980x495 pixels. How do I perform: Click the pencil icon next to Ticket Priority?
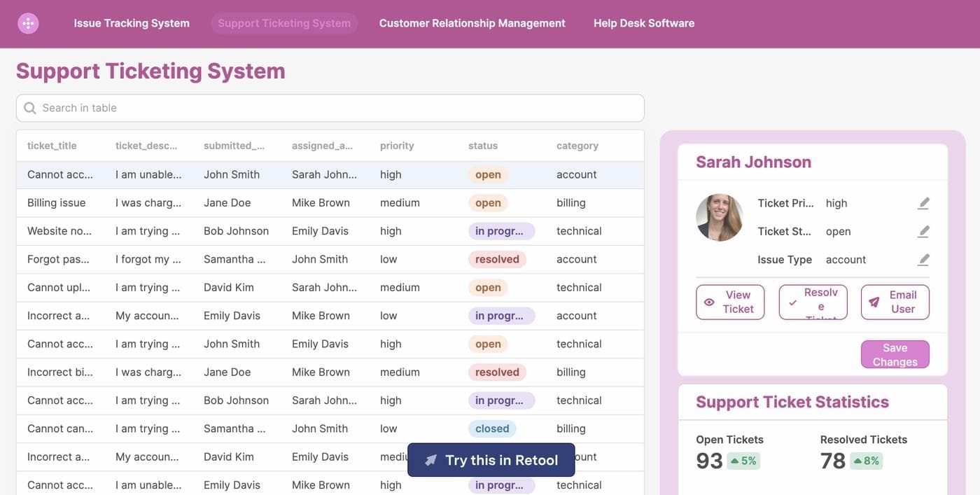tap(923, 203)
